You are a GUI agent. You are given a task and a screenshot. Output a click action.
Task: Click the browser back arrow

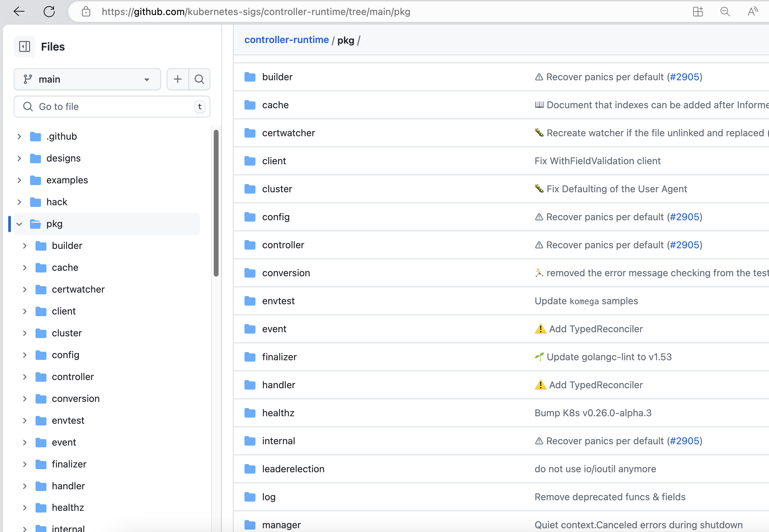pyautogui.click(x=19, y=12)
